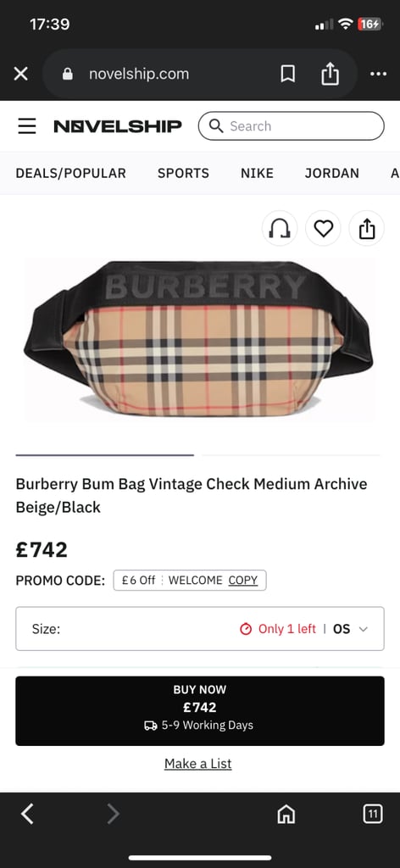Open the Make a List link
400x868 pixels.
point(198,764)
